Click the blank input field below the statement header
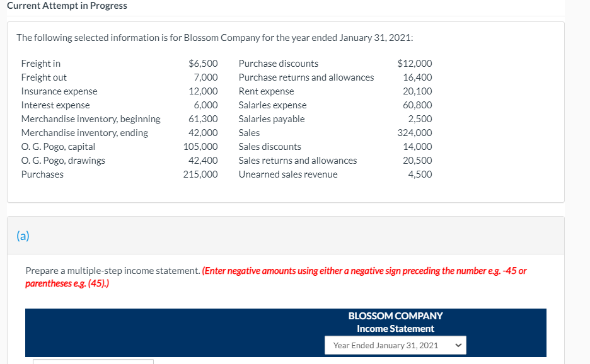This screenshot has height=364, width=590. coord(93,361)
